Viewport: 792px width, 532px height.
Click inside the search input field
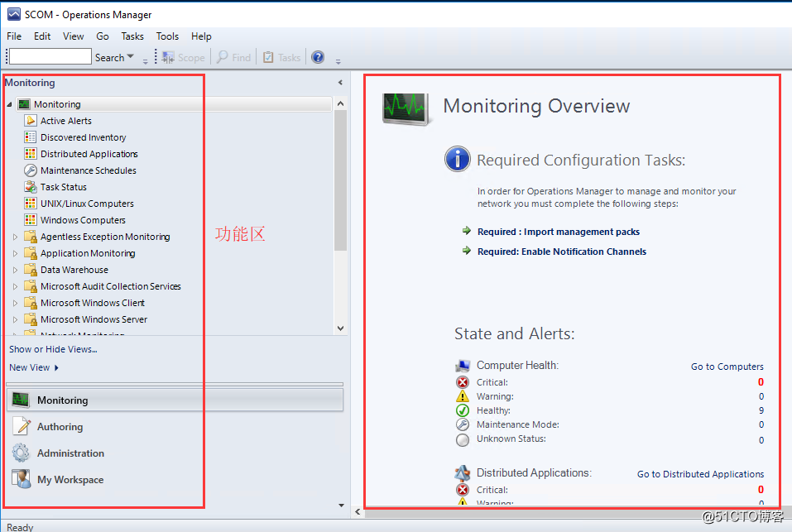[50, 56]
